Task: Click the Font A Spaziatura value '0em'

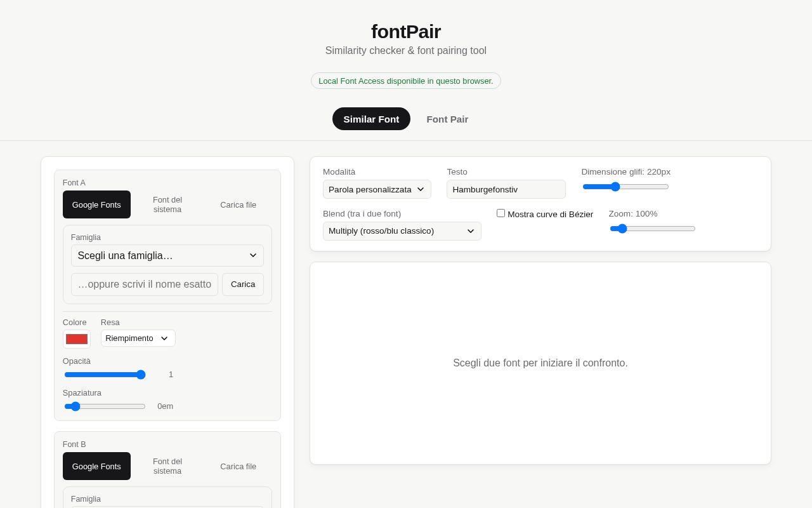Action: [166, 406]
